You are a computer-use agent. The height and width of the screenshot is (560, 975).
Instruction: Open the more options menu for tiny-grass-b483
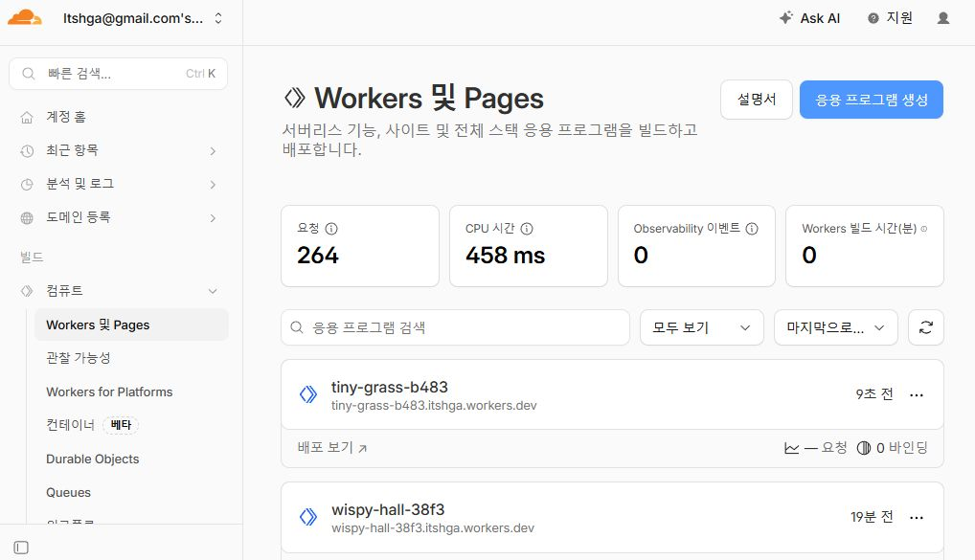pyautogui.click(x=917, y=394)
